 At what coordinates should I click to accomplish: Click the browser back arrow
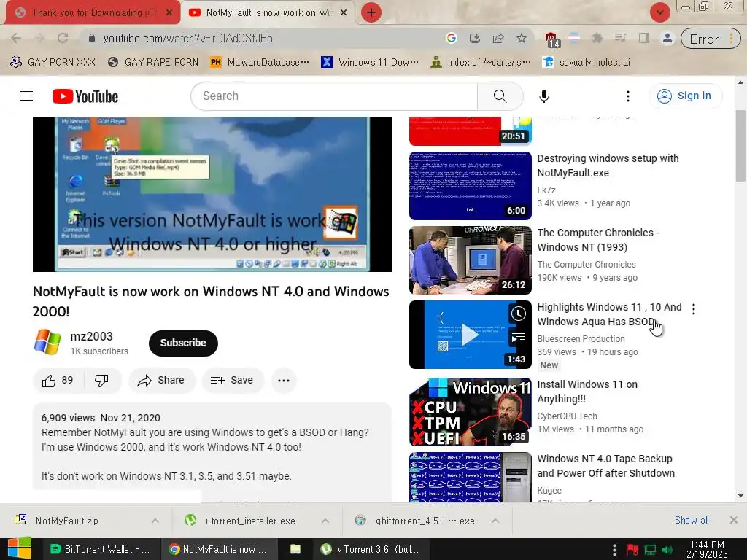coord(16,38)
